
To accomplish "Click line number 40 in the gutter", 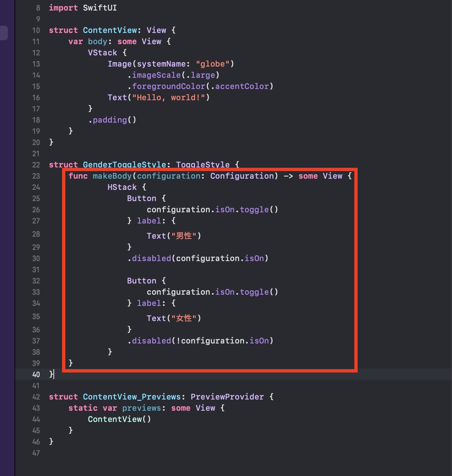I will (x=36, y=374).
